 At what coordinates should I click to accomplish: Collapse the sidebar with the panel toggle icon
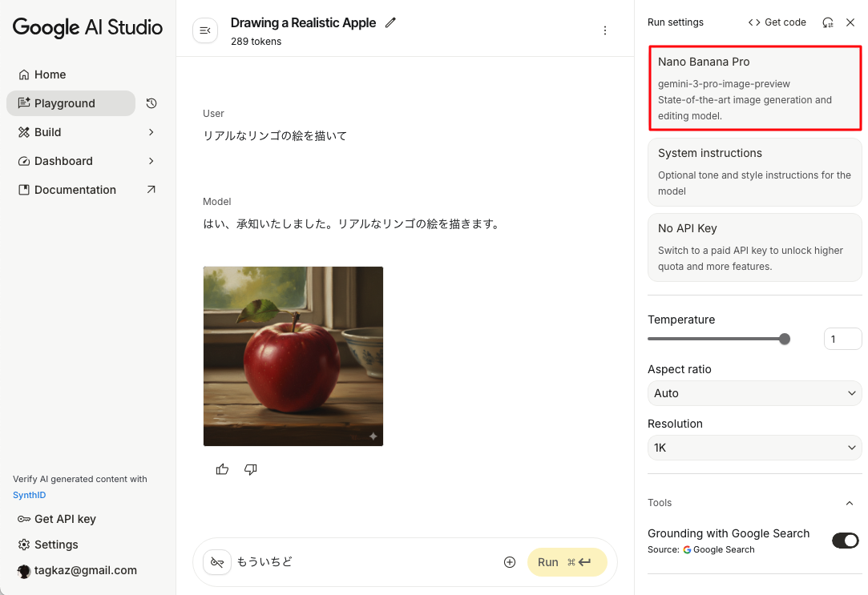[x=205, y=30]
